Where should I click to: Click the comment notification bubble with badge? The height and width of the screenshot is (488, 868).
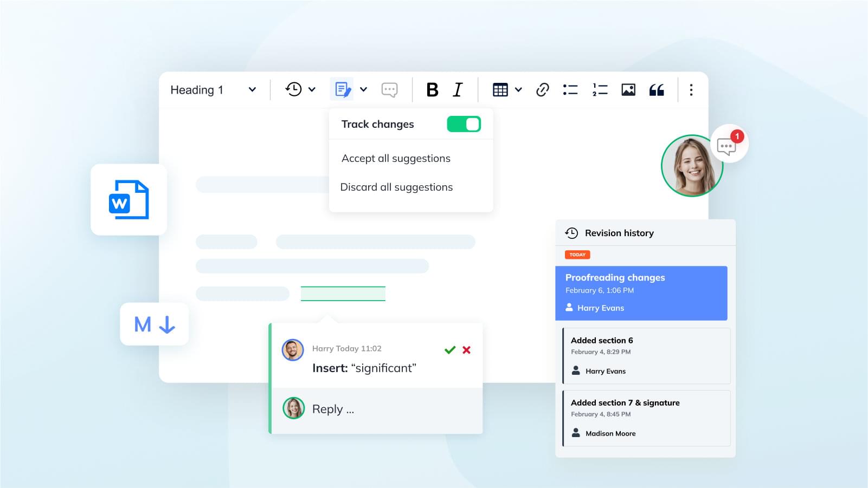point(729,144)
